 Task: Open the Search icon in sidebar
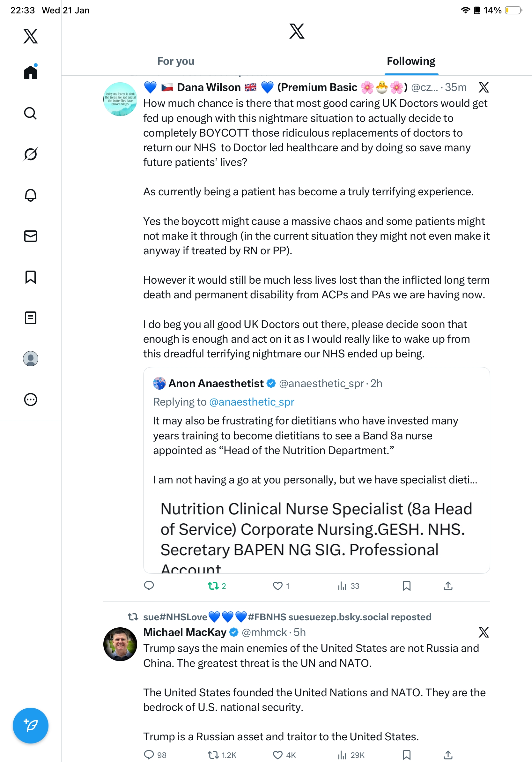point(31,114)
